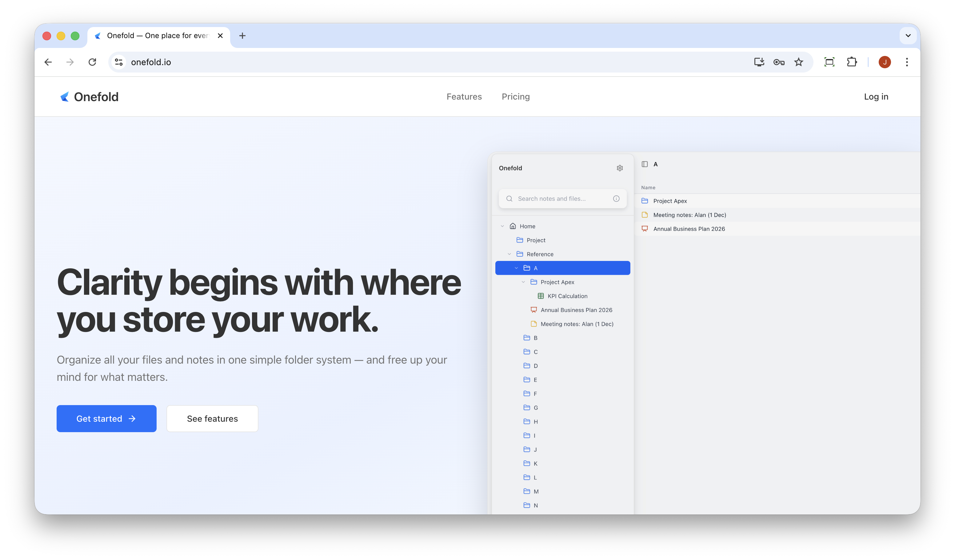Open the Features nav link

coord(464,97)
